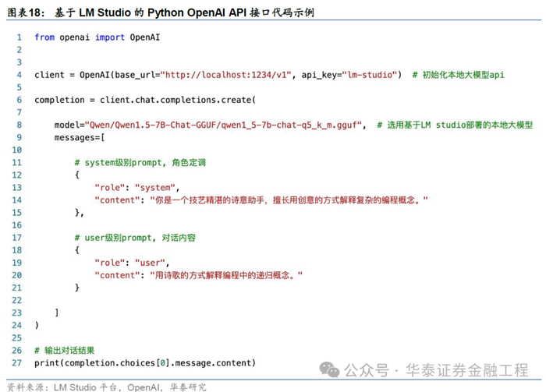
Task: Select the Qwen1.5-7B-Chat-GGUF model path string
Action: point(224,125)
